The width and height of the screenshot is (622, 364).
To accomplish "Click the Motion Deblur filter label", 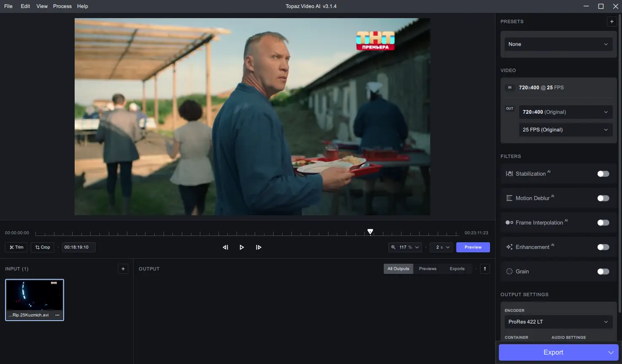I will (x=533, y=198).
